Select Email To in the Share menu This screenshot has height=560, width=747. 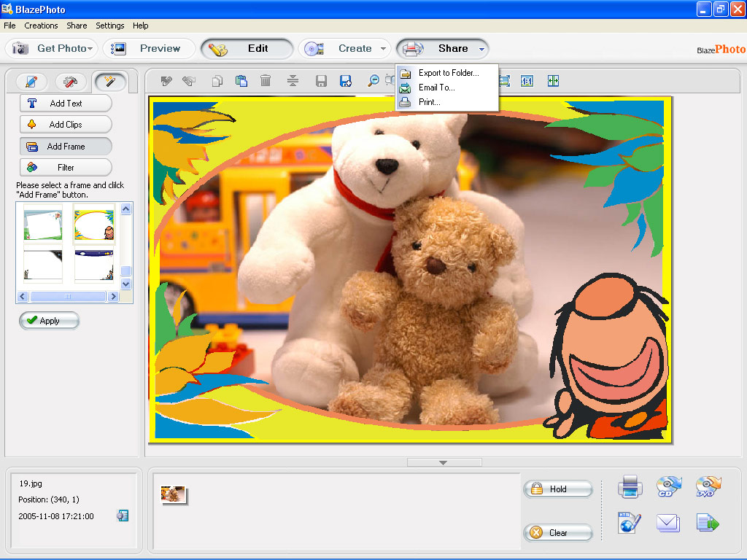pos(436,87)
